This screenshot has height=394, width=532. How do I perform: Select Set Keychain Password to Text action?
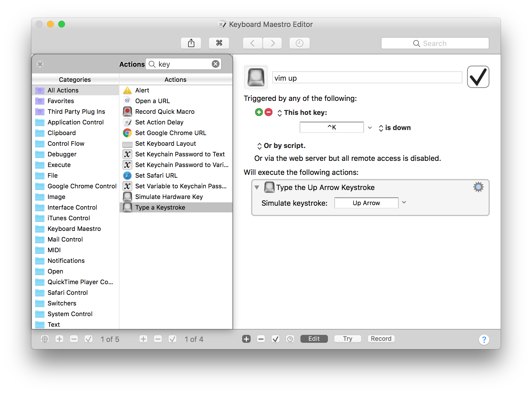(x=176, y=154)
